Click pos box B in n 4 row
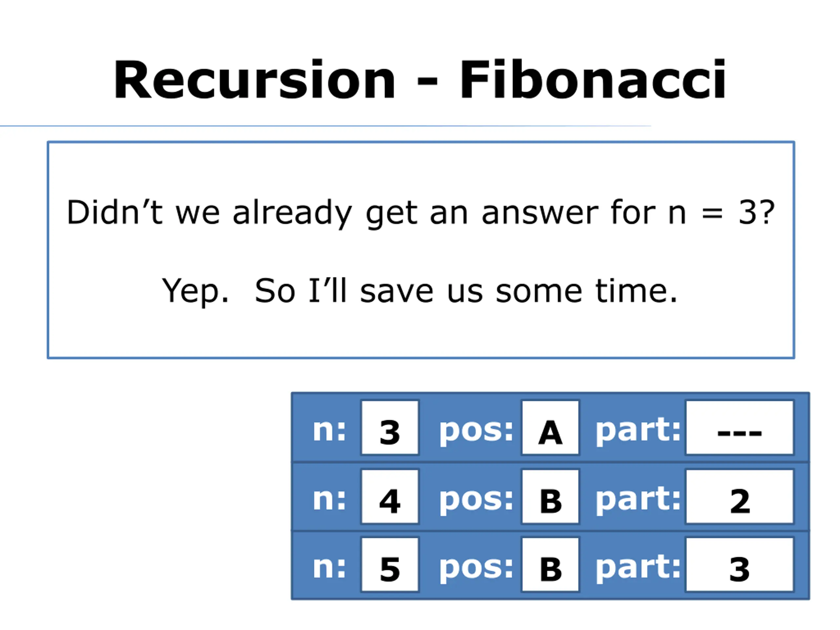 click(550, 497)
